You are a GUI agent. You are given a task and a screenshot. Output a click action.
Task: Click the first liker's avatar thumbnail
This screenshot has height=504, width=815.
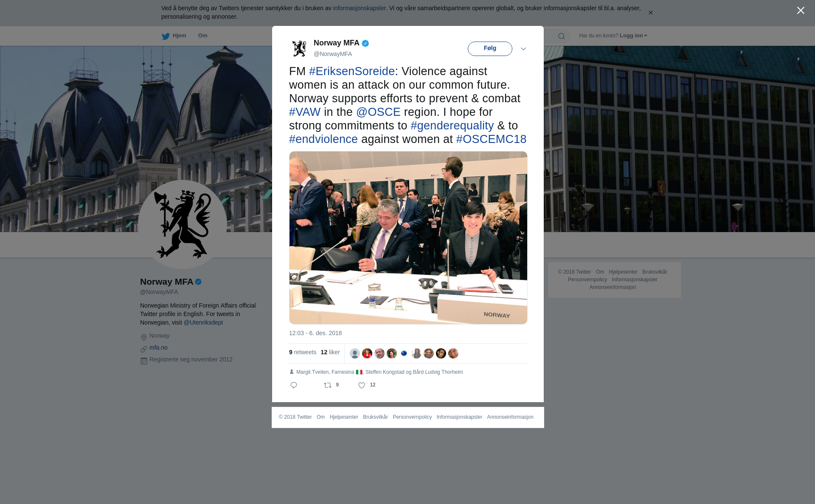coord(355,353)
